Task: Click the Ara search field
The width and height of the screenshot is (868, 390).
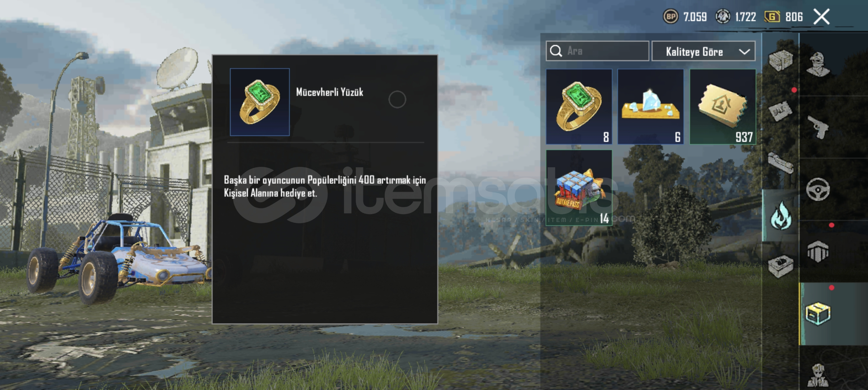Action: pos(597,51)
